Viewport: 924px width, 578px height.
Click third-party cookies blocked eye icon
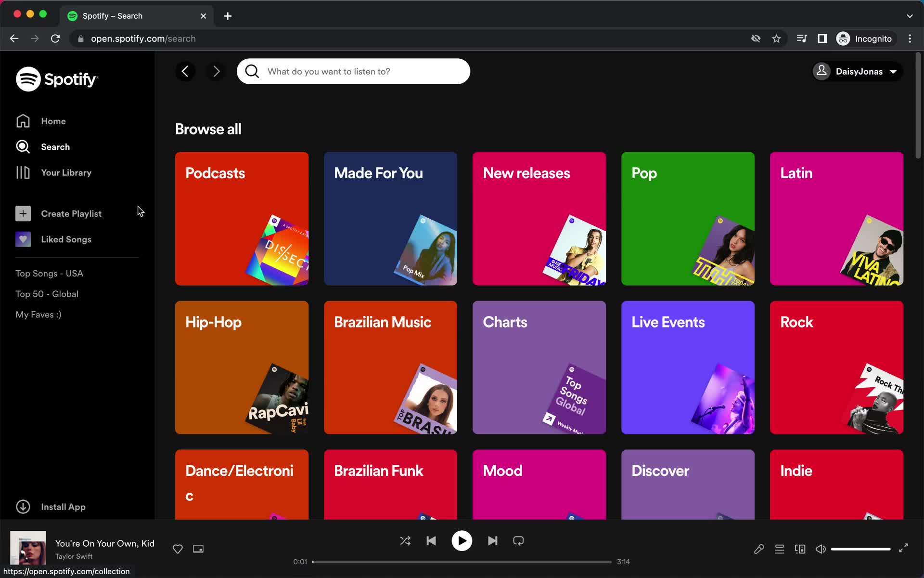tap(756, 39)
